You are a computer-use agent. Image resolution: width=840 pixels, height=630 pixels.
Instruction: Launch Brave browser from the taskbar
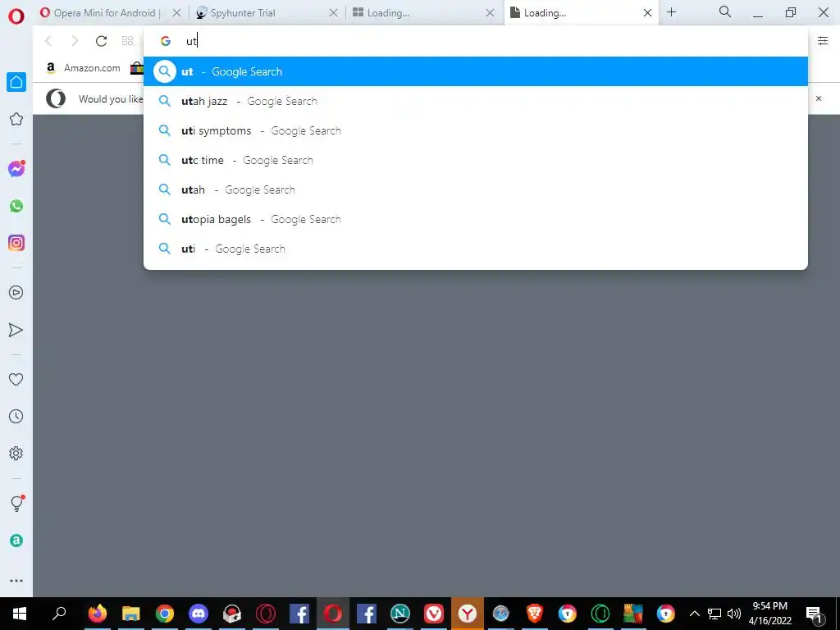(x=534, y=614)
